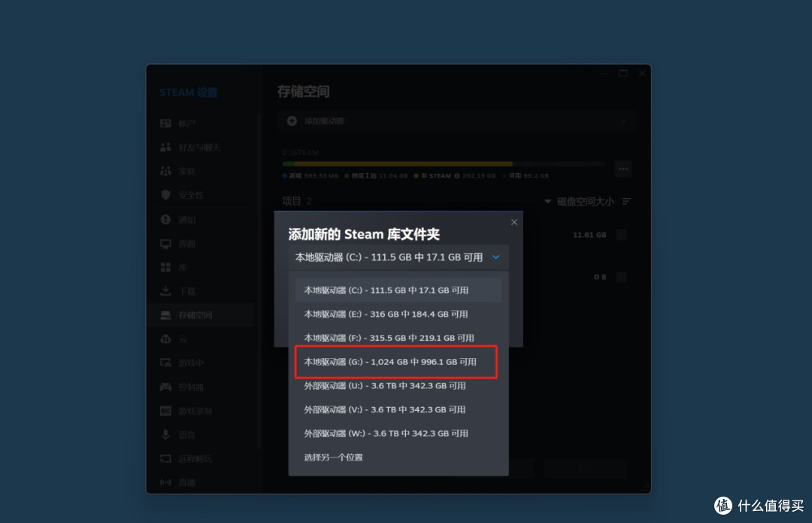812x523 pixels.
Task: Open 好友与聊天 friends icon in sidebar
Action: pos(165,147)
